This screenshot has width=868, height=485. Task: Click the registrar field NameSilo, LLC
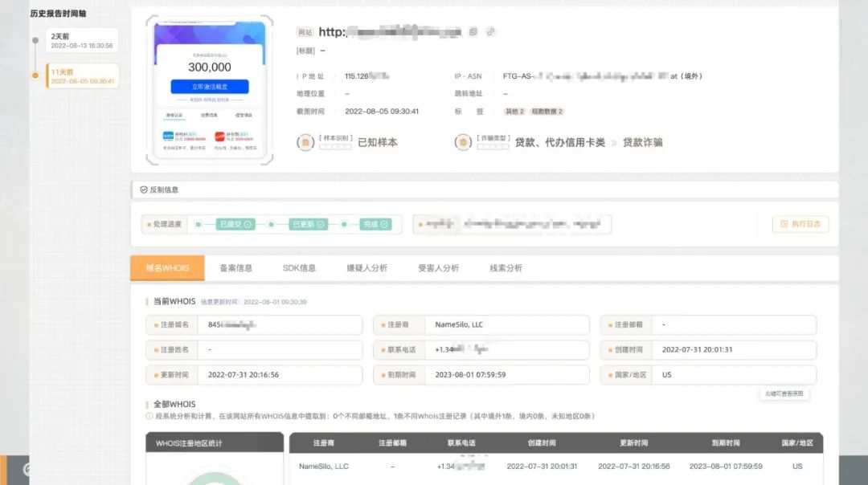tap(481, 324)
